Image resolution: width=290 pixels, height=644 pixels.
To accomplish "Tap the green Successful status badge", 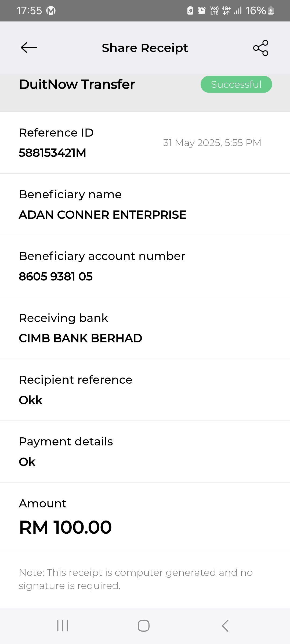I will click(x=236, y=84).
